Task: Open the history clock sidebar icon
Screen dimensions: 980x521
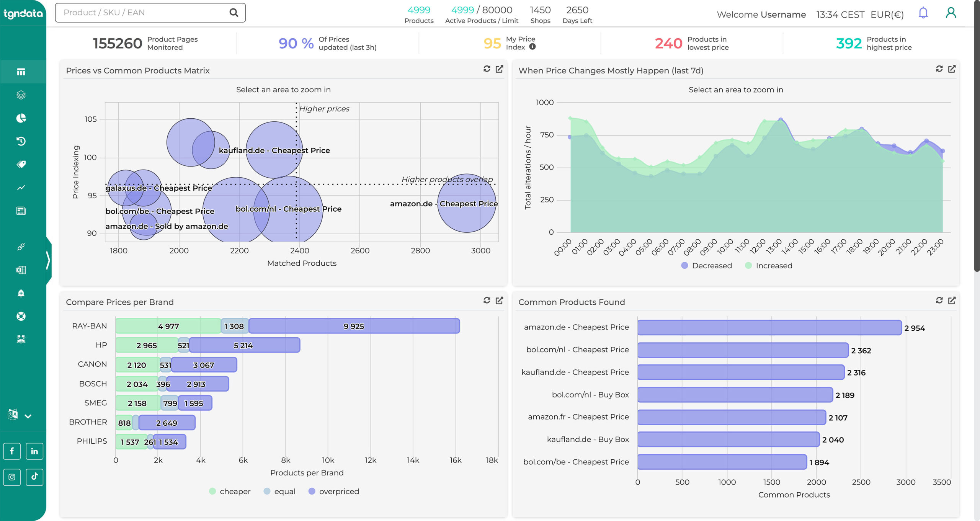Action: point(21,141)
